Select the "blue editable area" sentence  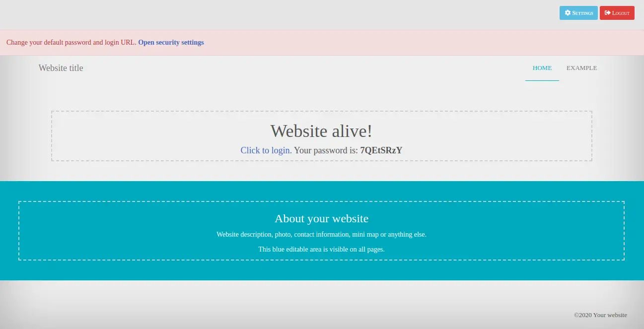click(x=321, y=249)
